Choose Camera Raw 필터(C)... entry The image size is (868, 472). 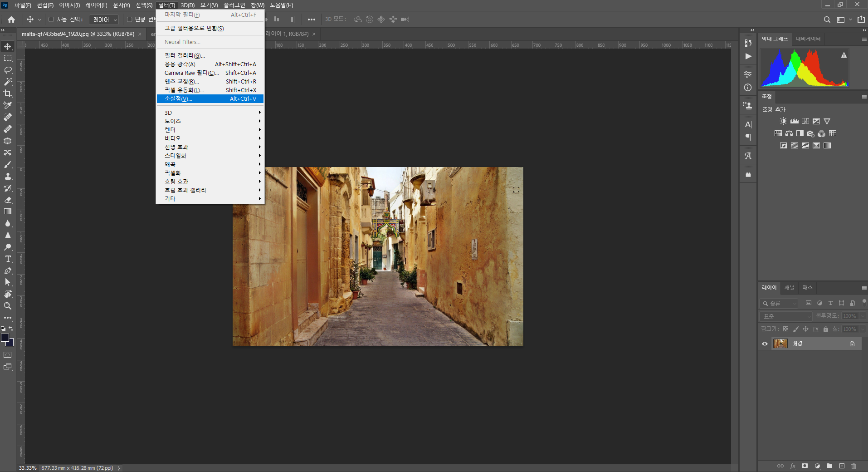coord(210,73)
